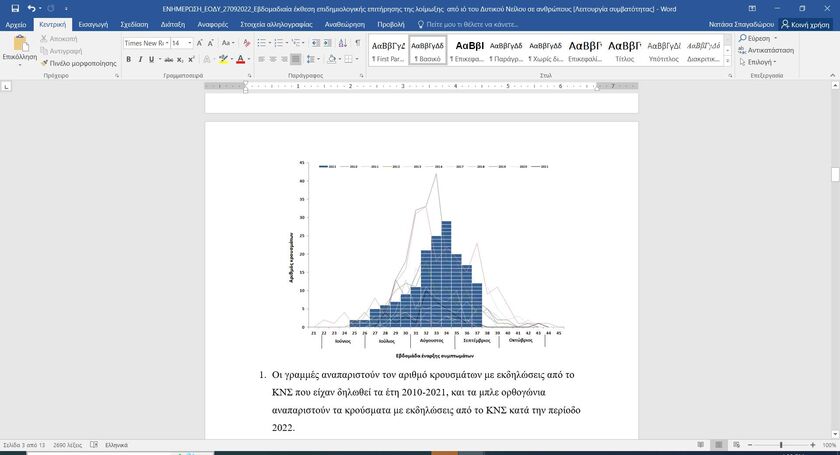Image resolution: width=840 pixels, height=455 pixels.
Task: Apply italic formatting
Action: (x=141, y=59)
